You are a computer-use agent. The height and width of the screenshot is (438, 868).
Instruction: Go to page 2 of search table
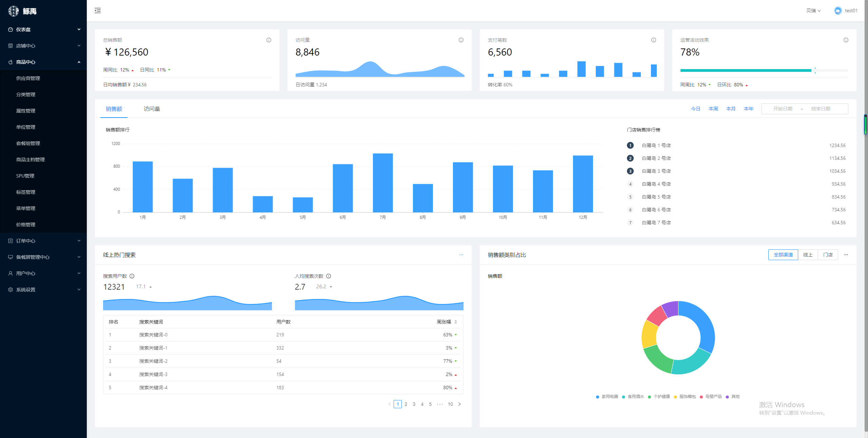(406, 404)
